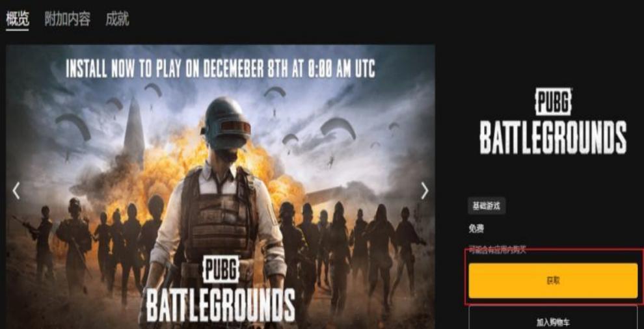This screenshot has width=644, height=329.
Task: Advance to the next carousel image
Action: [x=425, y=191]
